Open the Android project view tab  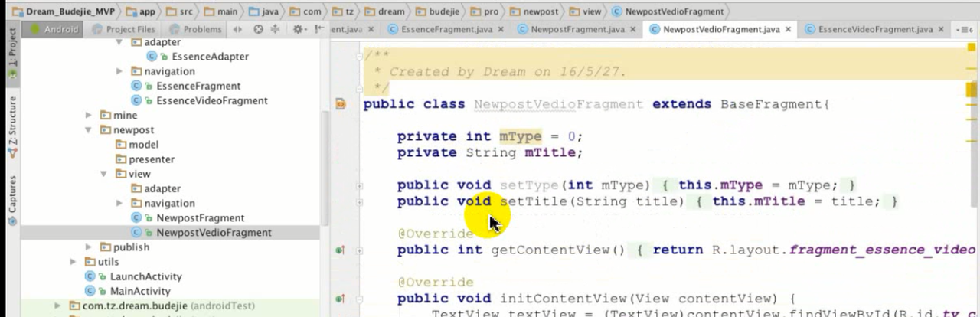click(x=53, y=29)
